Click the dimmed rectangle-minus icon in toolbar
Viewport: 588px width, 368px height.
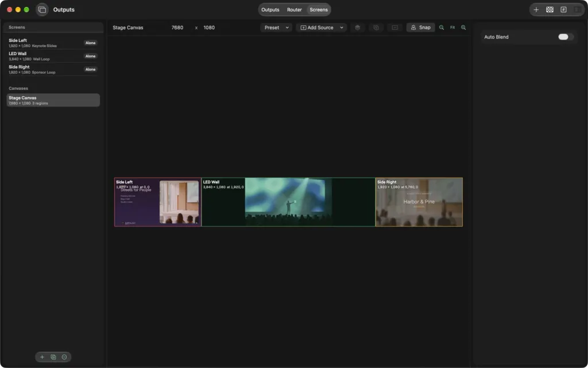point(395,28)
